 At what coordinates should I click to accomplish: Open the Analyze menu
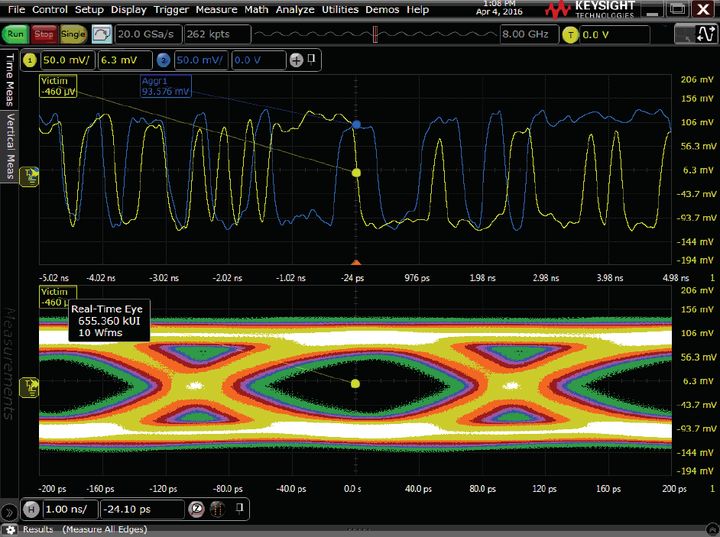point(297,9)
